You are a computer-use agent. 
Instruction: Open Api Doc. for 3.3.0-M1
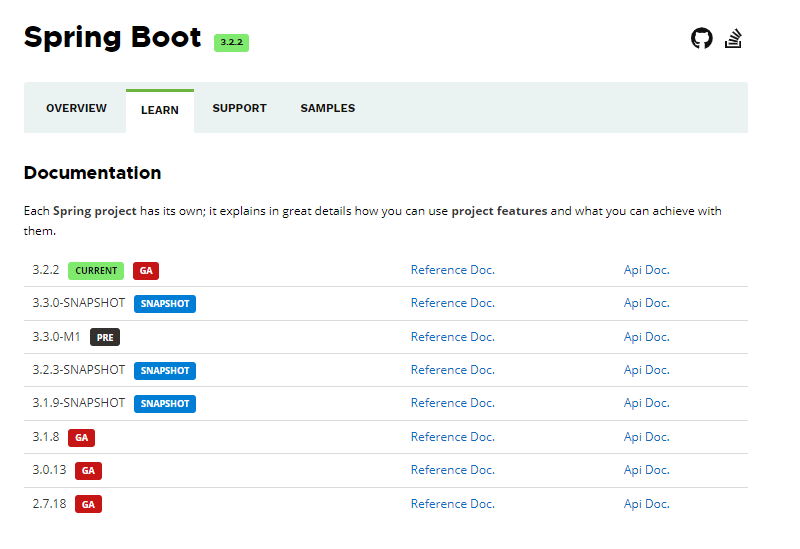(x=646, y=337)
